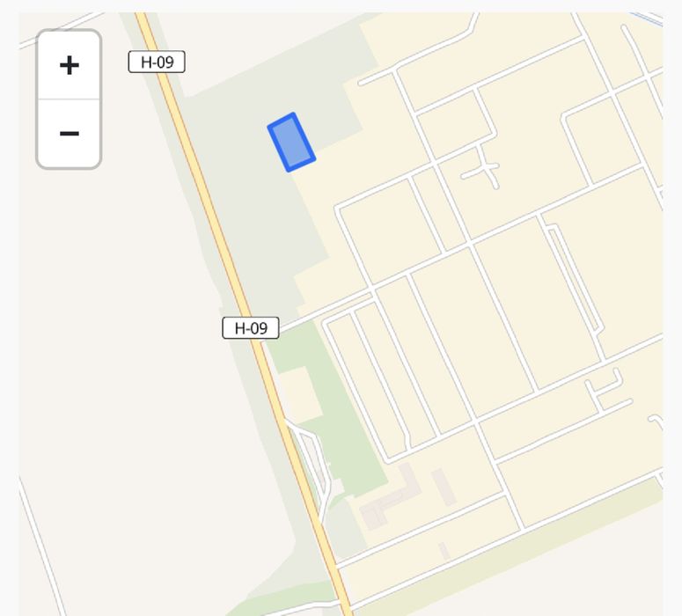Viewport: 682px width, 616px height.
Task: Zoom in with the plus button
Action: (x=70, y=65)
